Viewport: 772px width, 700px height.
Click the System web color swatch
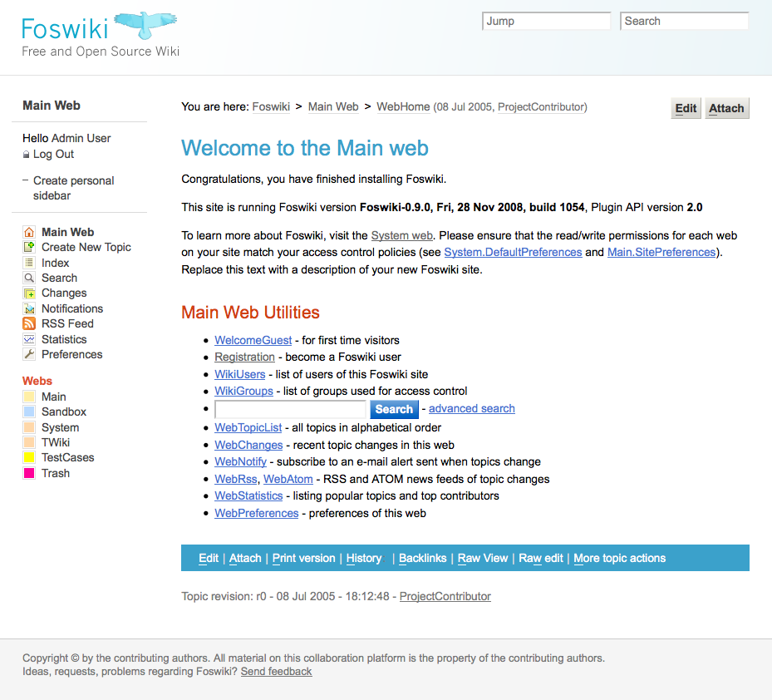[30, 427]
